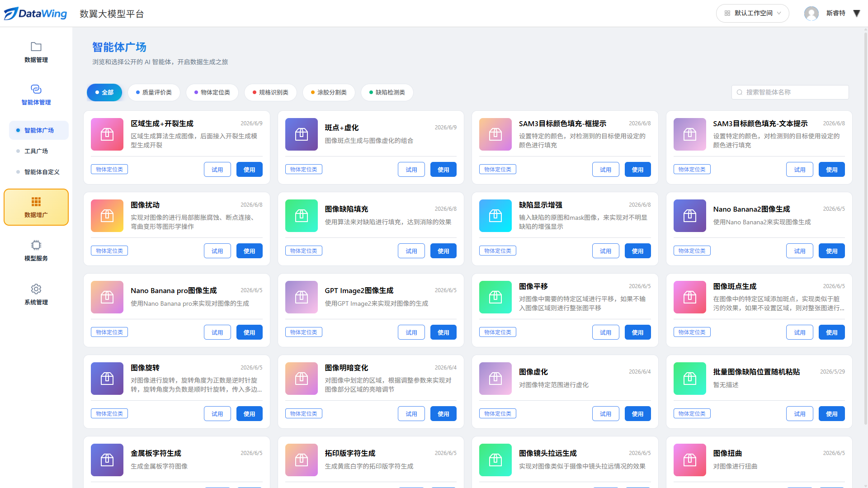
Task: Click 缺陷显示增强 card icon
Action: coord(495,216)
